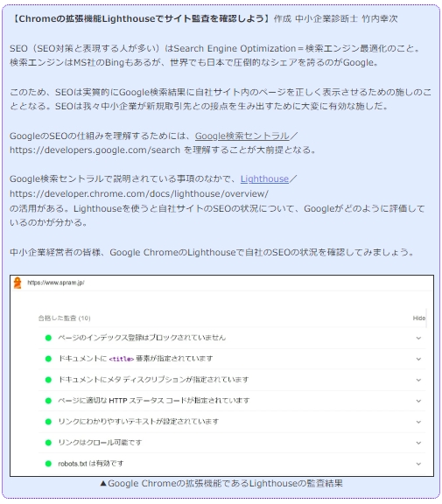The image size is (442, 504).
Task: Click the https://developers.google.com/search URL text
Action: pos(95,150)
